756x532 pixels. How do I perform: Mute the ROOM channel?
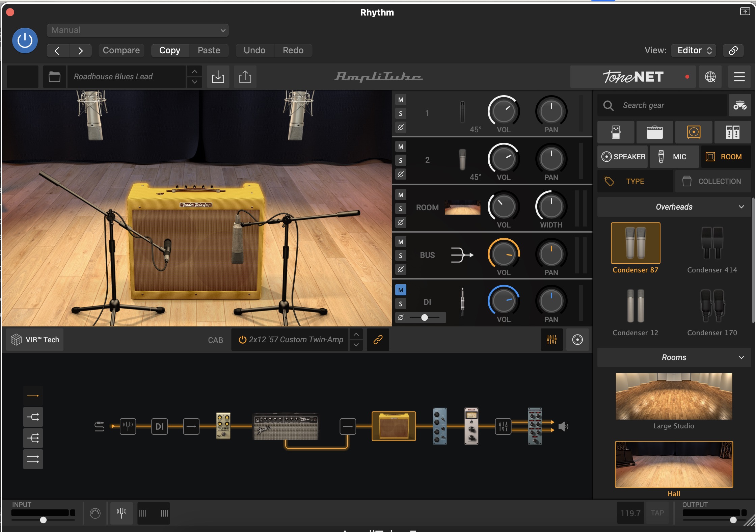pyautogui.click(x=401, y=195)
